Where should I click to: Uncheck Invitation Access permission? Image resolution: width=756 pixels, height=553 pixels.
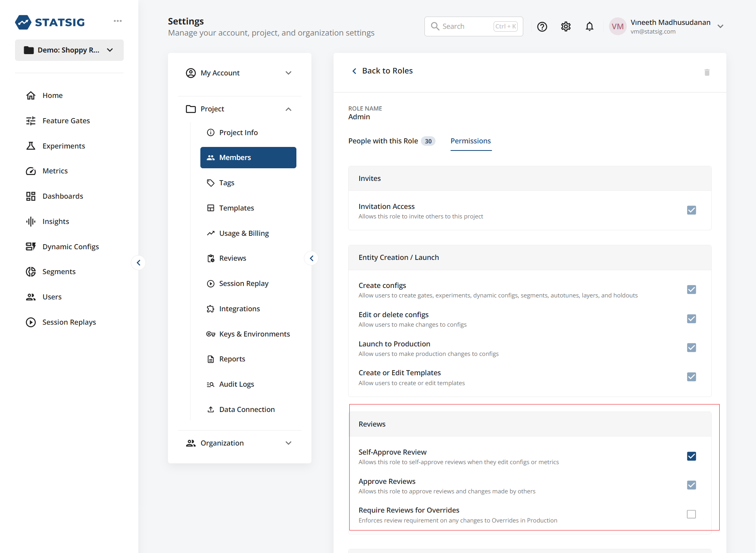pyautogui.click(x=691, y=210)
